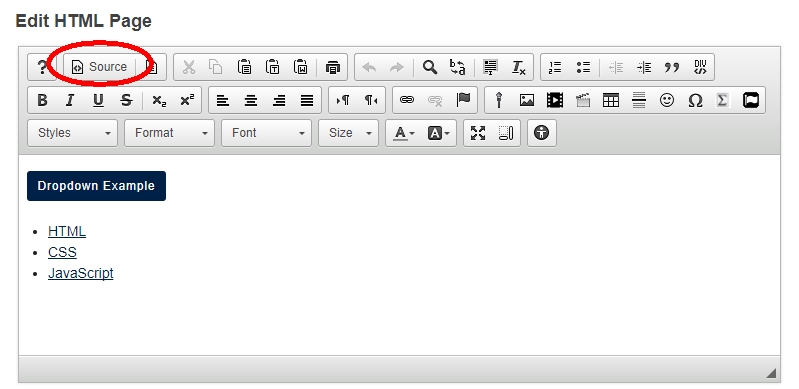Click the Dropdown Example button
Screen dimensions: 799x389
click(96, 186)
